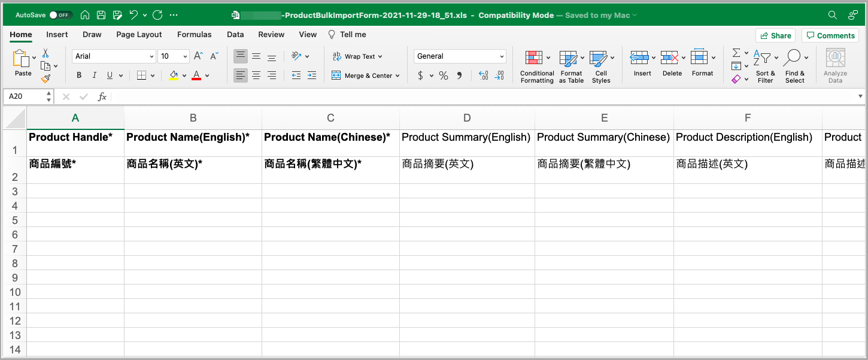Increase font size with the larger A
This screenshot has width=868, height=360.
(199, 56)
